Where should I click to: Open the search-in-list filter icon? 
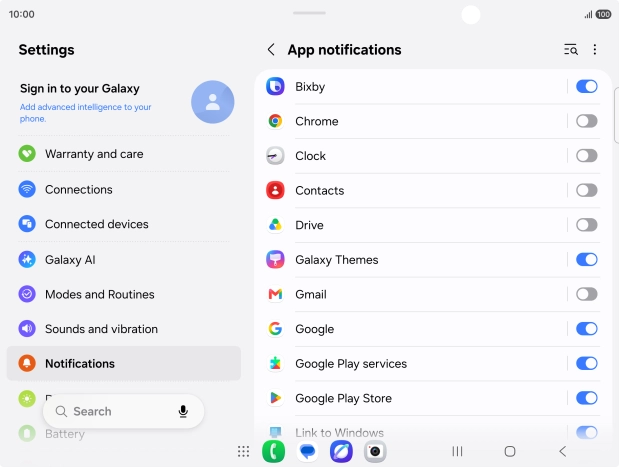(571, 50)
